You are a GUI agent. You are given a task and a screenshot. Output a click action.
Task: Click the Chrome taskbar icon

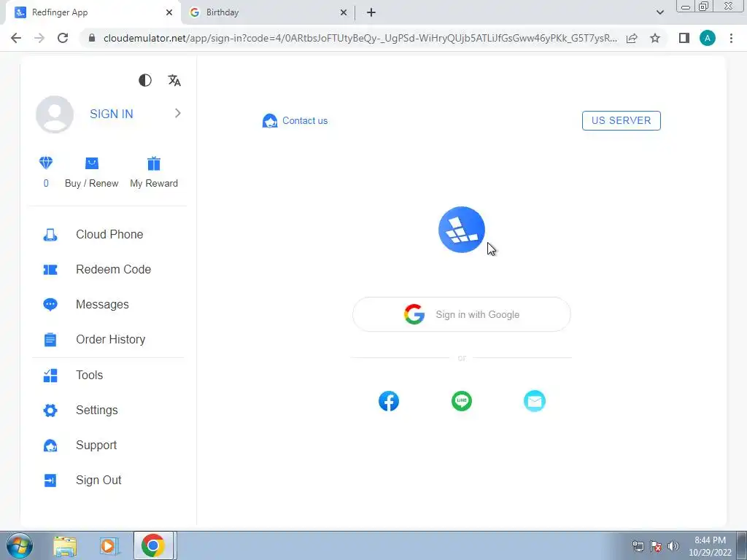153,545
